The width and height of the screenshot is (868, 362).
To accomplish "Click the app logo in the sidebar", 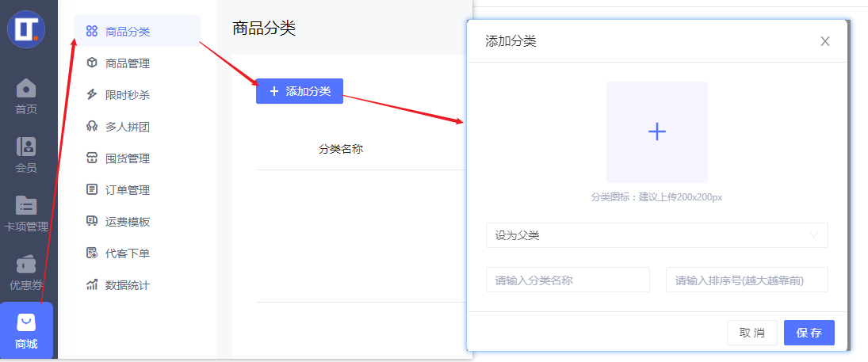I will pyautogui.click(x=27, y=30).
